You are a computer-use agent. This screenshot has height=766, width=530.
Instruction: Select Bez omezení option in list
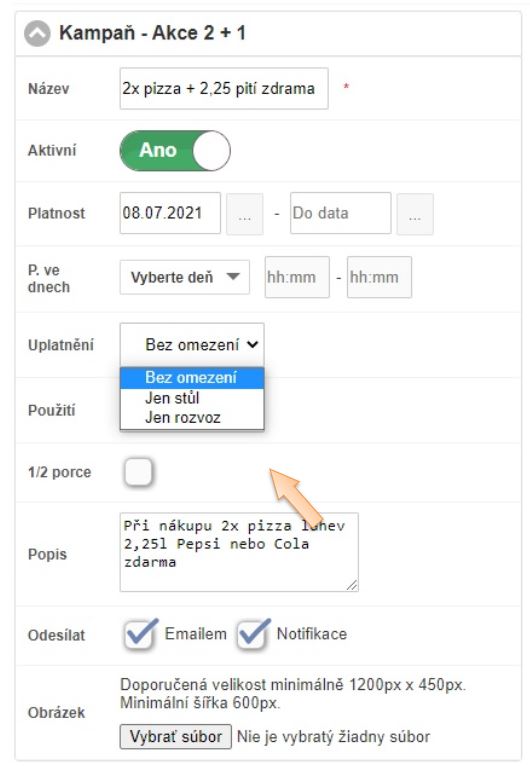click(x=192, y=378)
